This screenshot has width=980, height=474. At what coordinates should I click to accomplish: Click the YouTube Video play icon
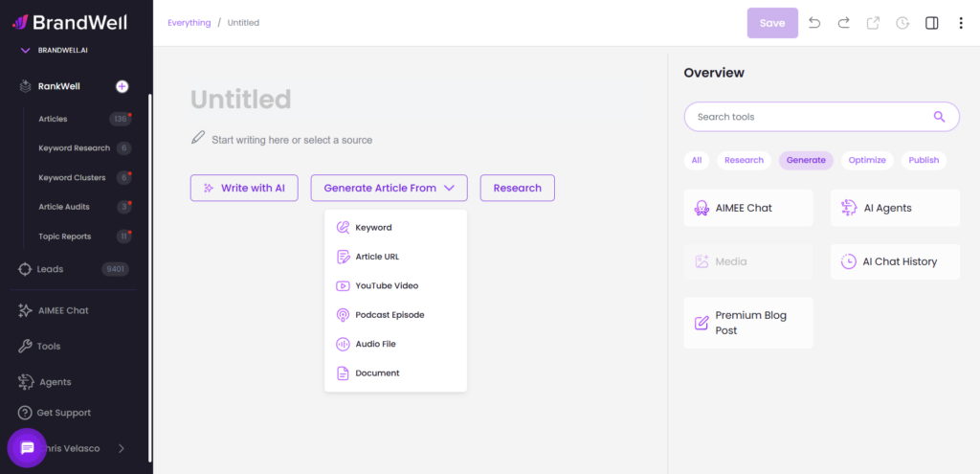coord(343,285)
